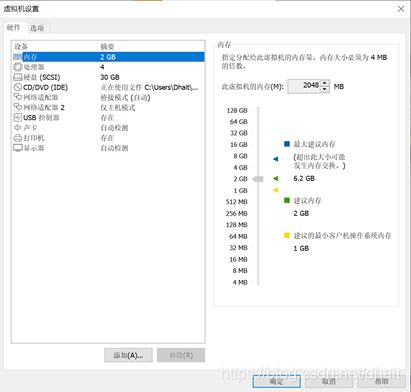Decrease memory with the spinner down arrow
This screenshot has width=411, height=392.
coord(325,90)
